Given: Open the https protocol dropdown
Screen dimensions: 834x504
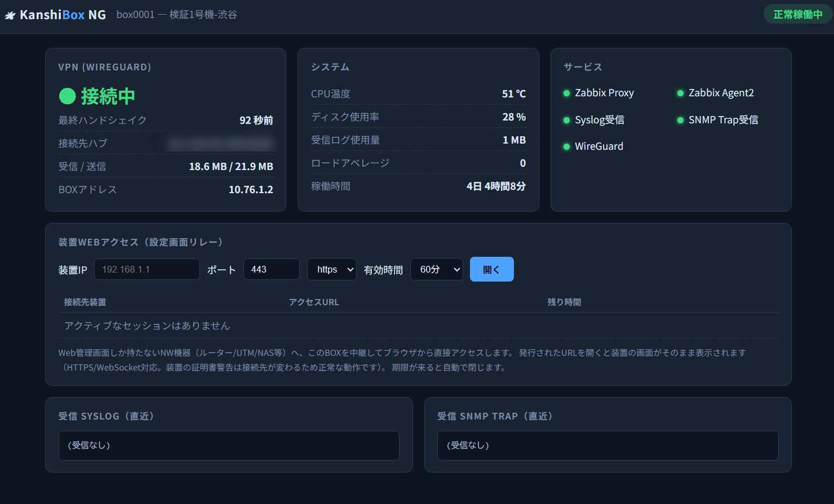Looking at the screenshot, I should click(332, 269).
